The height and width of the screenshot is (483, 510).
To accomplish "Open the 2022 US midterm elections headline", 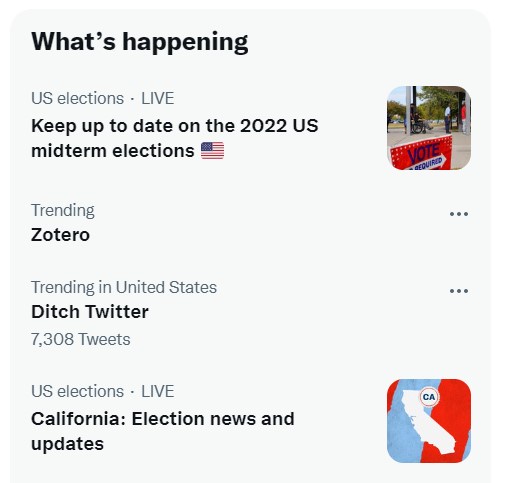I will pyautogui.click(x=174, y=138).
